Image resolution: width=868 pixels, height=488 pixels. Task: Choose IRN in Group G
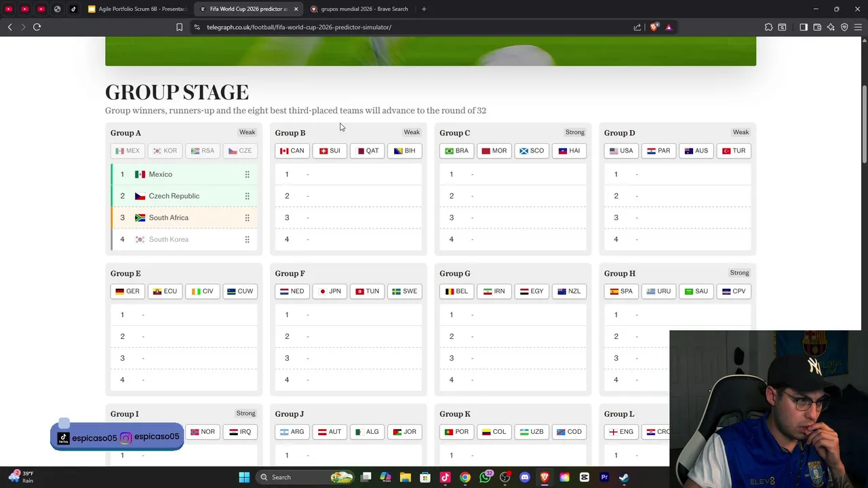[x=494, y=291]
